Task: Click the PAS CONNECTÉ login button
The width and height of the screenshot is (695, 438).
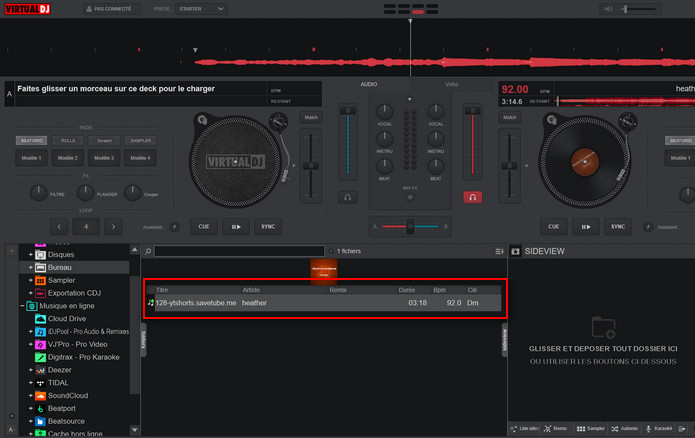Action: point(112,9)
